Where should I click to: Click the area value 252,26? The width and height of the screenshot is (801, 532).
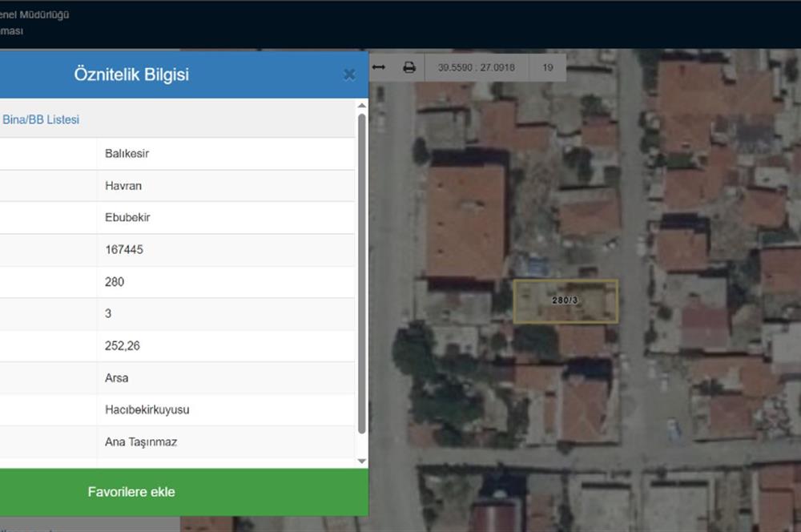point(123,346)
